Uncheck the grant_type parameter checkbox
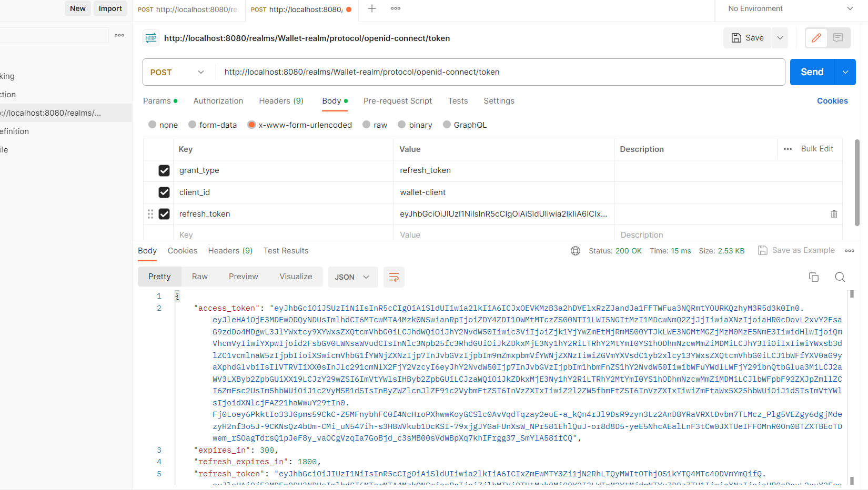This screenshot has width=868, height=490. [x=164, y=170]
